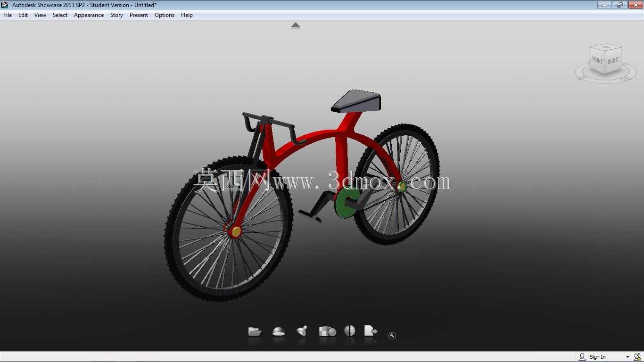Open the Present menu
Screen dimensions: 644x362
click(139, 15)
